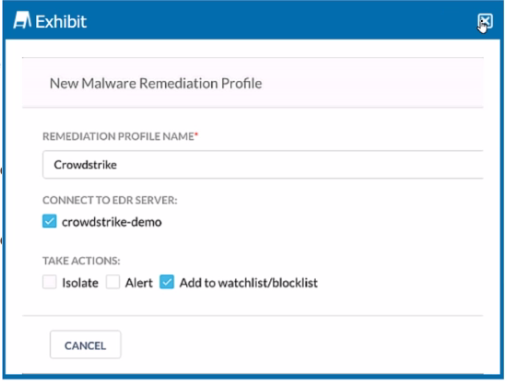Click the New Malware Remediation Profile heading
This screenshot has height=381, width=507.
[156, 83]
